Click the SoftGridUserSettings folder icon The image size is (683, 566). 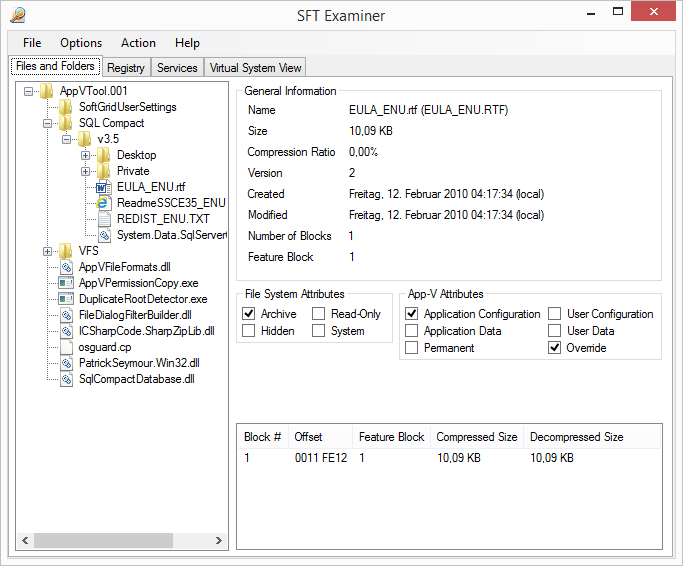point(66,107)
